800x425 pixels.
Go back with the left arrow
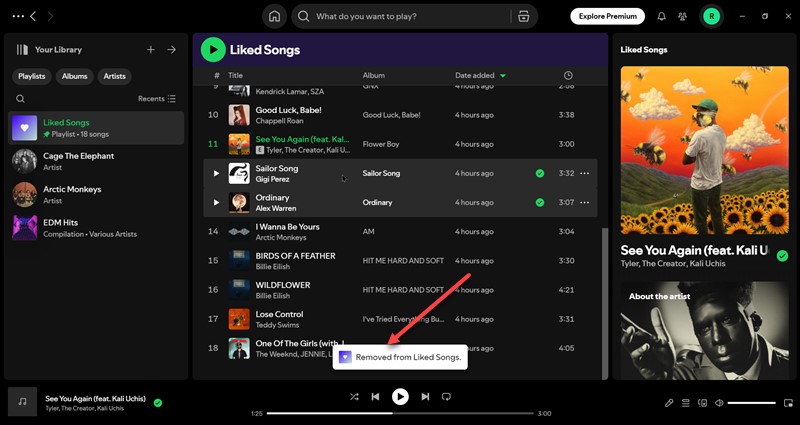tap(33, 16)
